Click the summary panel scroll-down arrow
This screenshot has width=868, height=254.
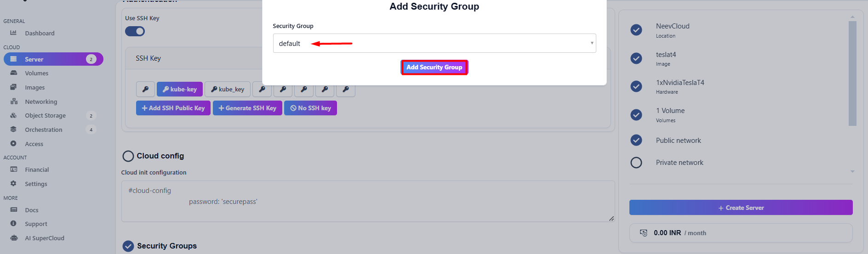coord(852,172)
